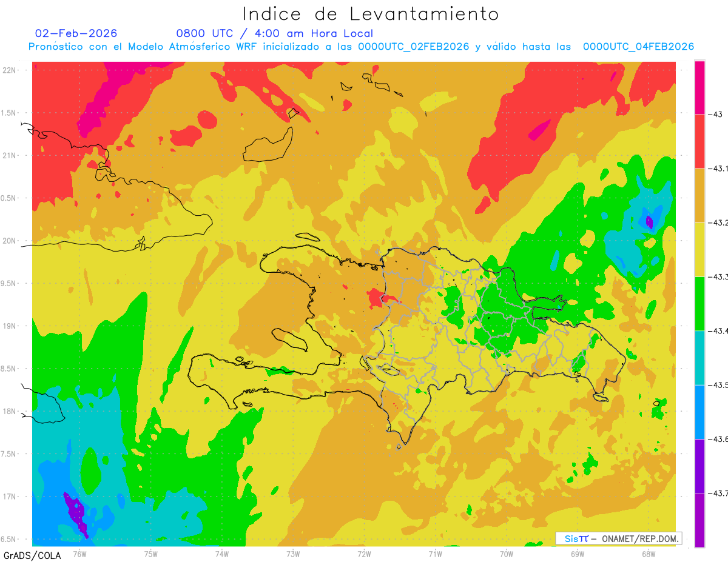Select red legend swatch between -43 and -43.1

699,141
